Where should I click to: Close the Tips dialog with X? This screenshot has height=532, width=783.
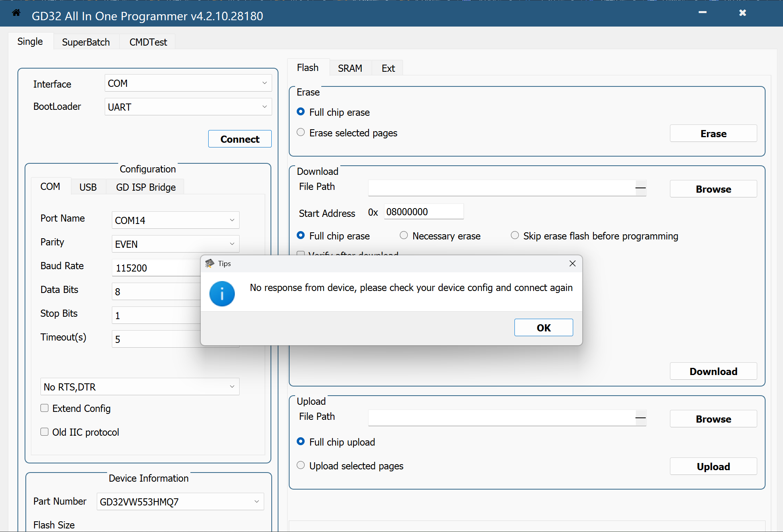572,264
